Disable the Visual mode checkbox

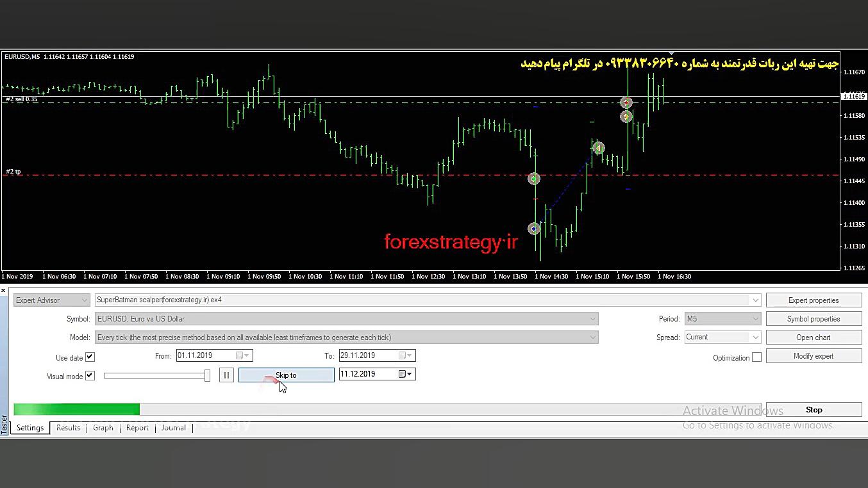click(x=90, y=376)
